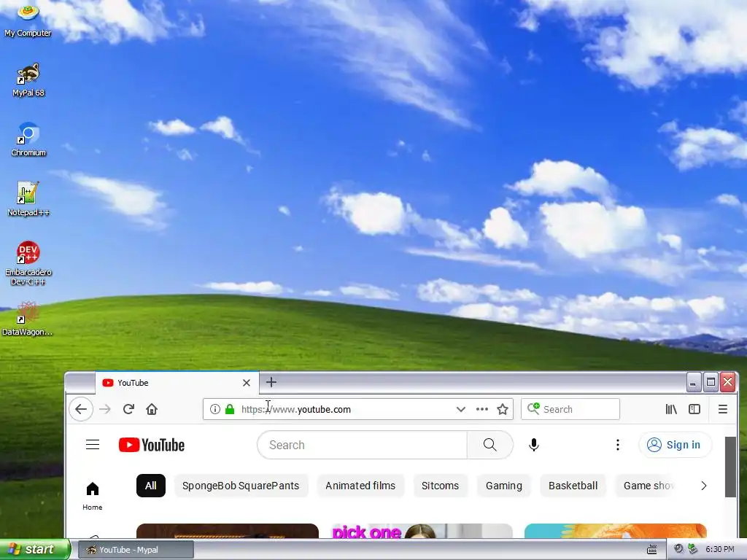Open the system tray keyboard icon
Image resolution: width=747 pixels, height=560 pixels.
pyautogui.click(x=651, y=550)
